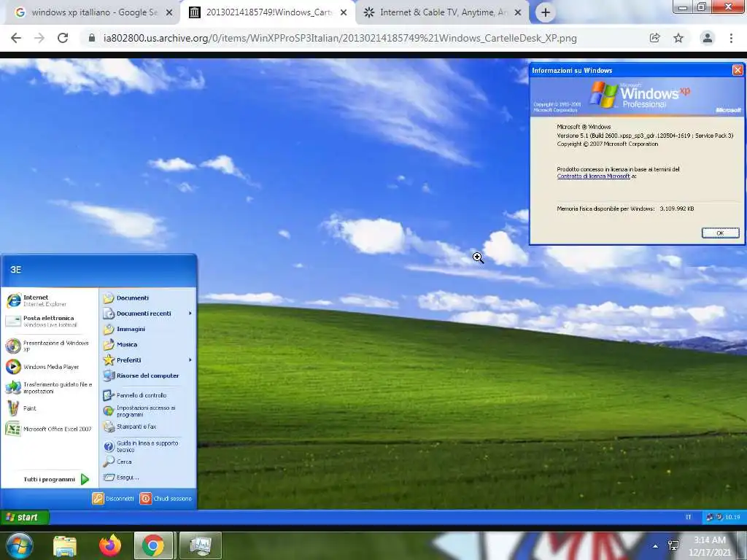
Task: Click the XP tray clock showing 10.19
Action: click(x=732, y=517)
